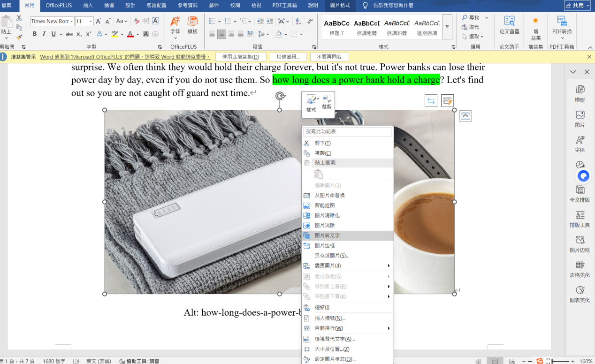Switch to the 插入 ribbon tab
Viewport: 595px width, 364px height.
coord(88,6)
